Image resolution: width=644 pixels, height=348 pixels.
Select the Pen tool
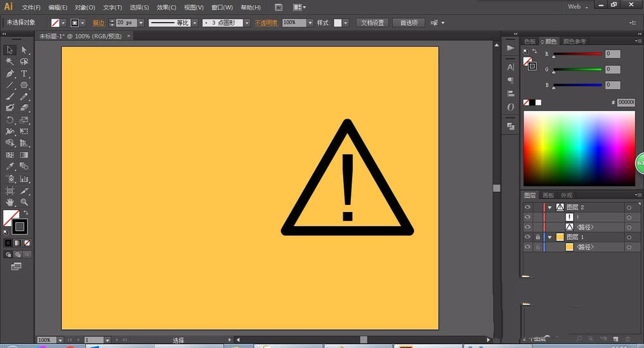[x=10, y=73]
